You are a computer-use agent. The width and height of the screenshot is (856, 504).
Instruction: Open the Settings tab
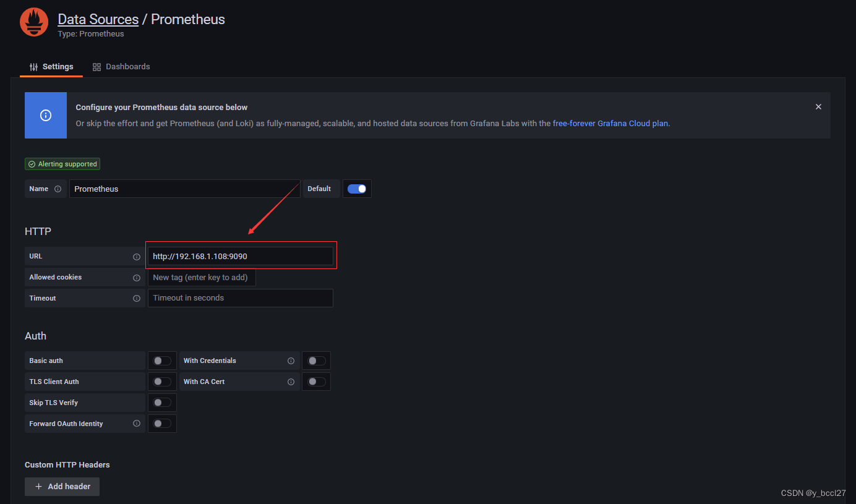(51, 67)
